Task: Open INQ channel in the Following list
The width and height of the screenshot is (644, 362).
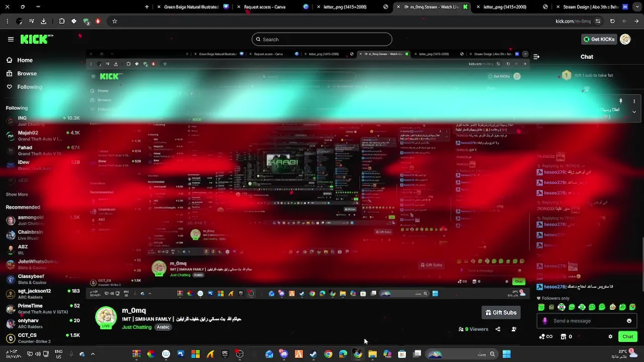Action: (43, 121)
